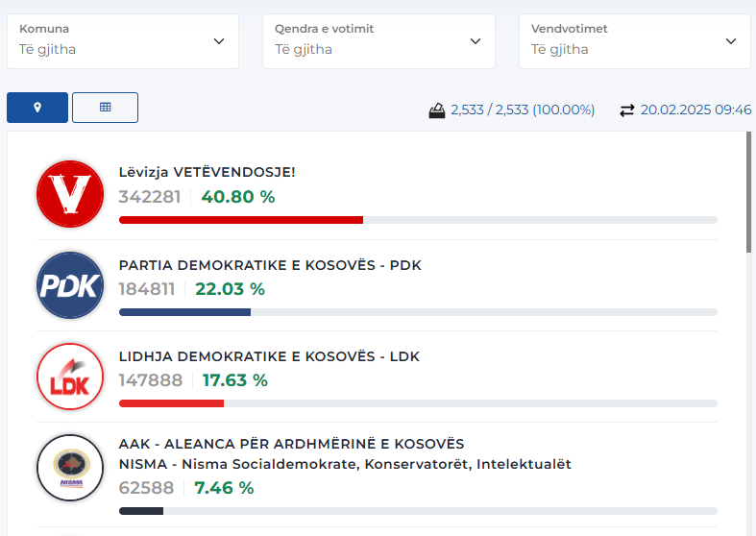Switch to map pin view

(37, 108)
